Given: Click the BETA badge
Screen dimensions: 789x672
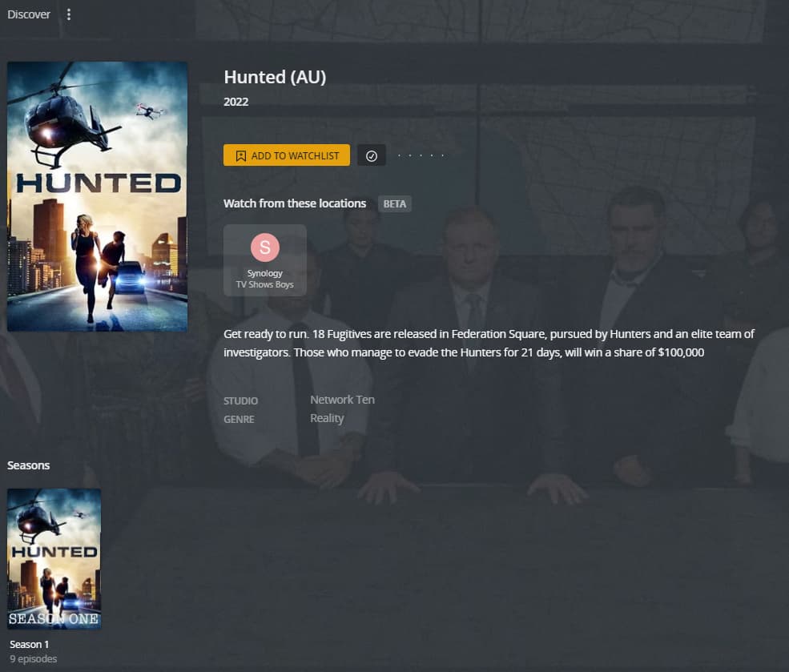Looking at the screenshot, I should [x=394, y=203].
